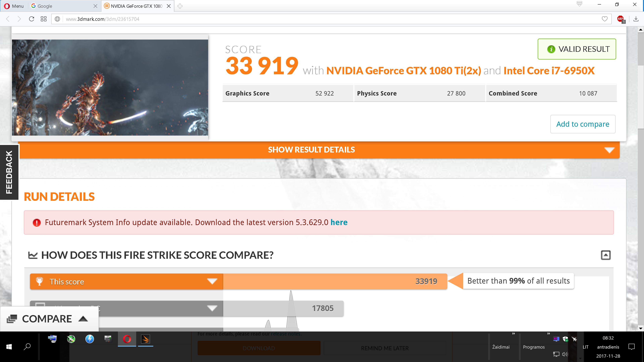Image resolution: width=644 pixels, height=362 pixels.
Task: Open the 'This score' dropdown
Action: click(x=126, y=282)
